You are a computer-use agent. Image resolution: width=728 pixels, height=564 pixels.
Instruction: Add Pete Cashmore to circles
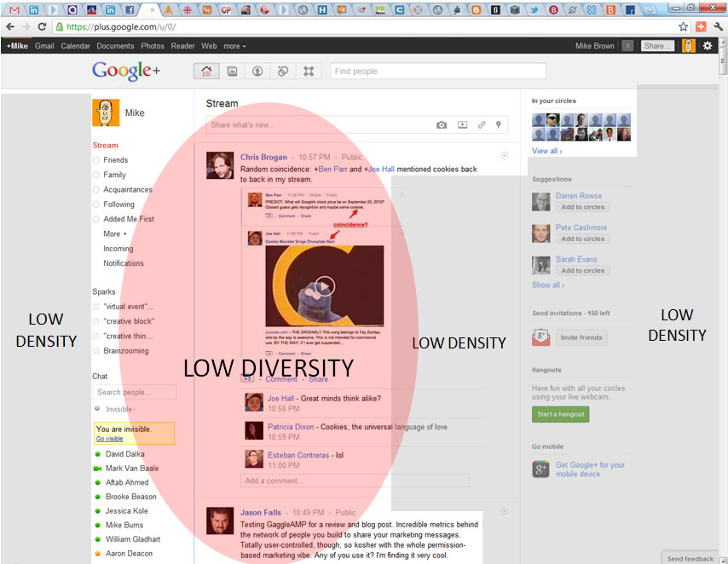pos(583,239)
